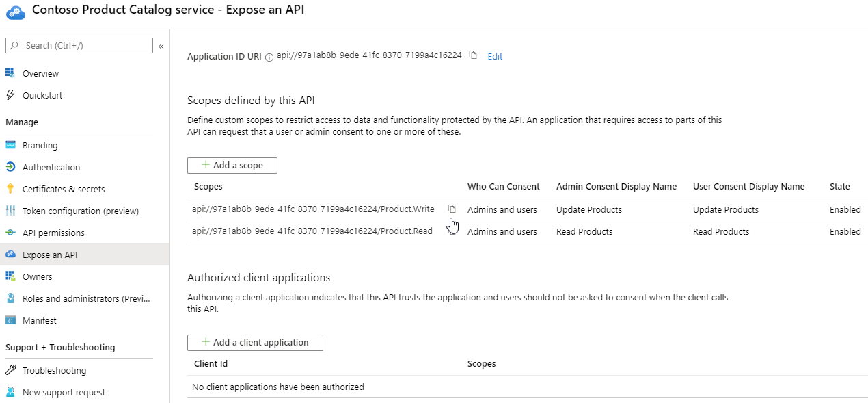868x403 pixels.
Task: Copy the Application ID URI
Action: 472,56
